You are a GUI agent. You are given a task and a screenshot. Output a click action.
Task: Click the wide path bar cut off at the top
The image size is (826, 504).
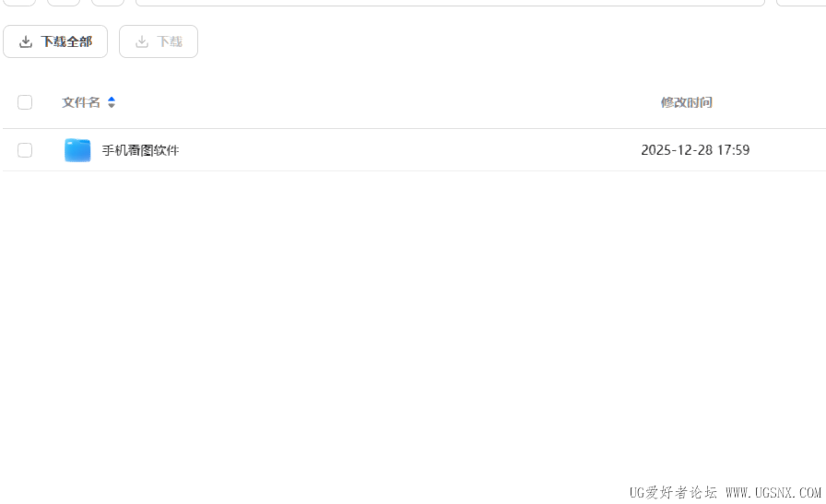point(451,3)
